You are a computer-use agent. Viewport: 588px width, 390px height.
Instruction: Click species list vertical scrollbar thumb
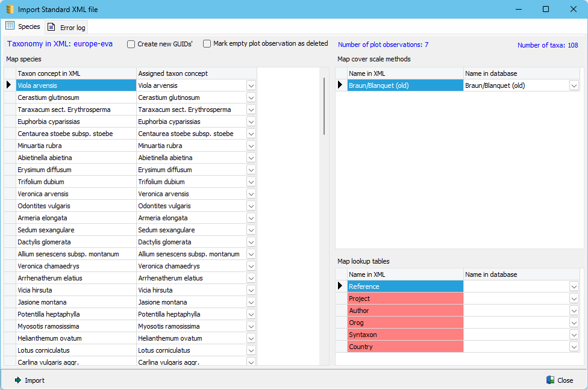coord(324,106)
